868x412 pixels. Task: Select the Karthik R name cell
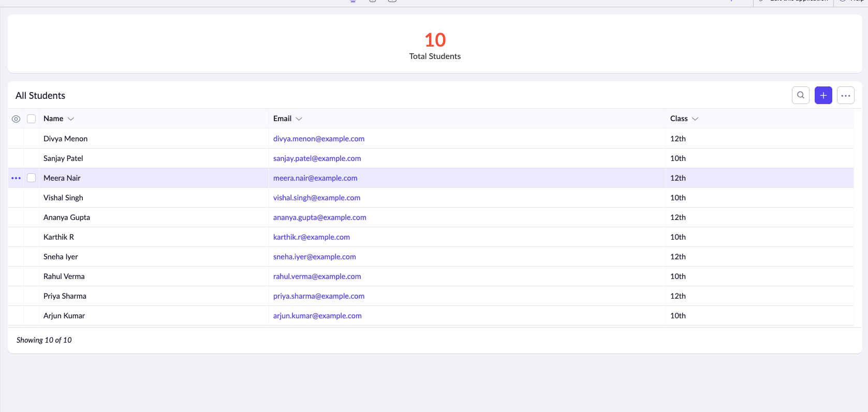(154, 237)
